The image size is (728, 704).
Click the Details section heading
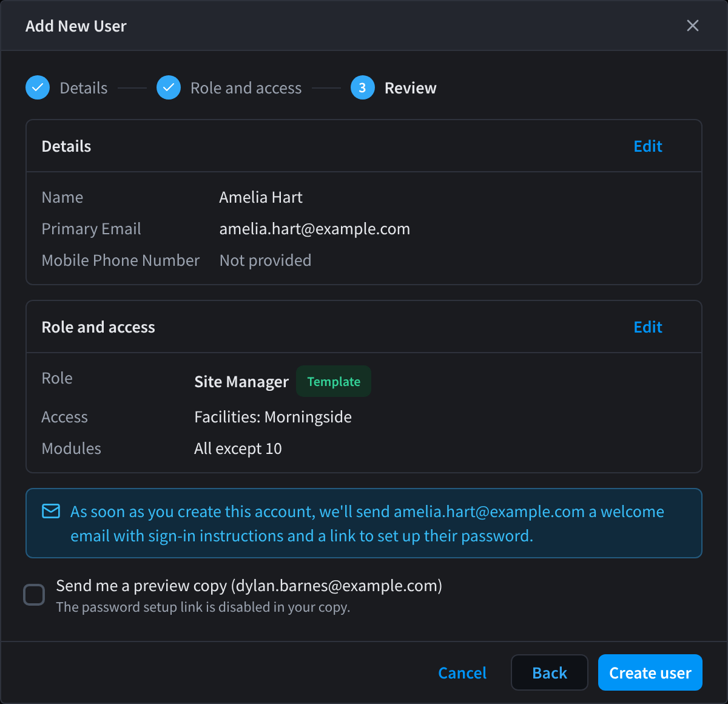[x=66, y=146]
